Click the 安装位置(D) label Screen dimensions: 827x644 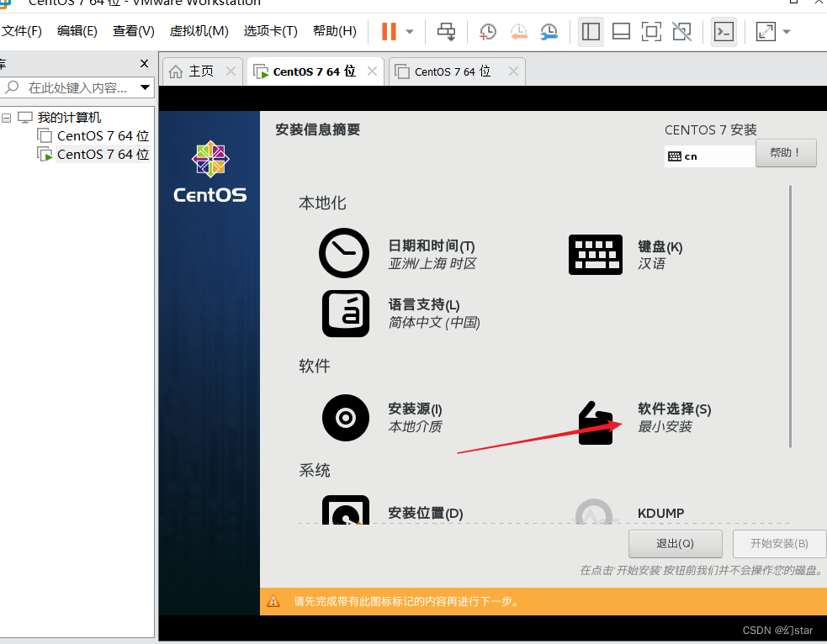click(426, 514)
